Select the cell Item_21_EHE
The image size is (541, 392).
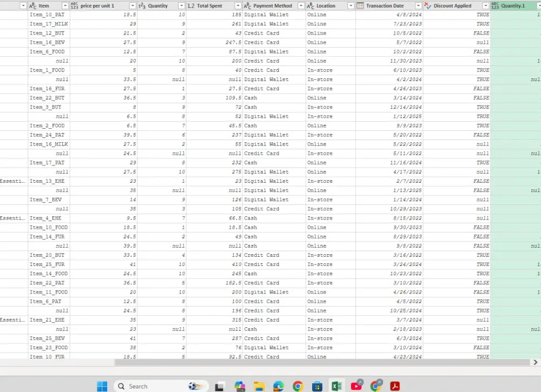pyautogui.click(x=49, y=320)
